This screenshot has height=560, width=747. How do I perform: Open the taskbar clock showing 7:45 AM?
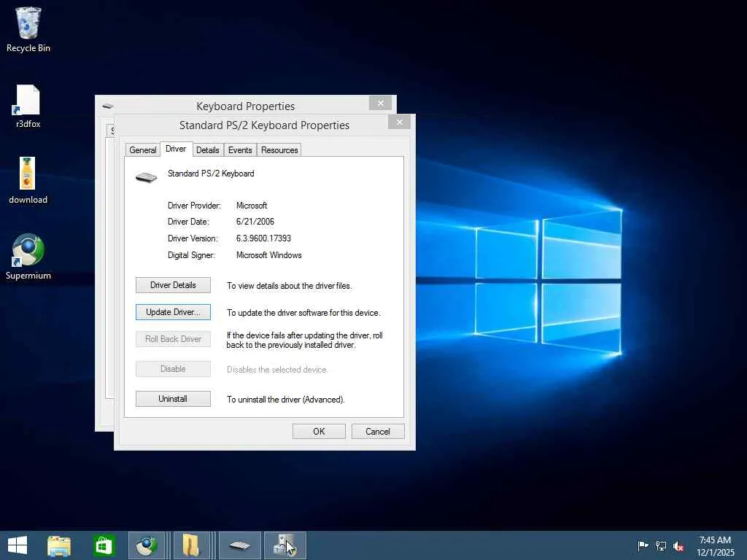[x=715, y=545]
